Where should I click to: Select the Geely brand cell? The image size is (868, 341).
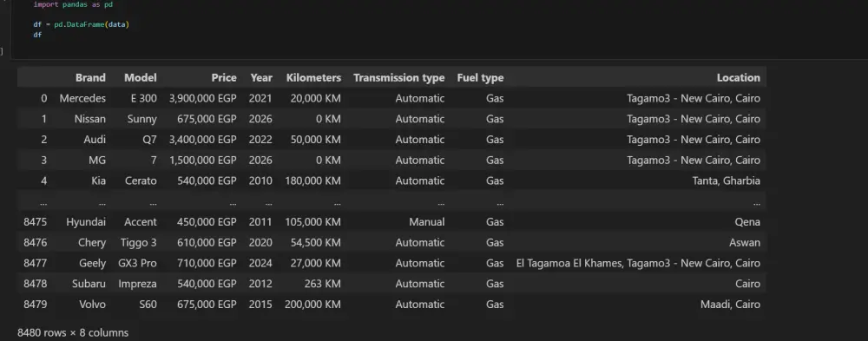tap(93, 263)
